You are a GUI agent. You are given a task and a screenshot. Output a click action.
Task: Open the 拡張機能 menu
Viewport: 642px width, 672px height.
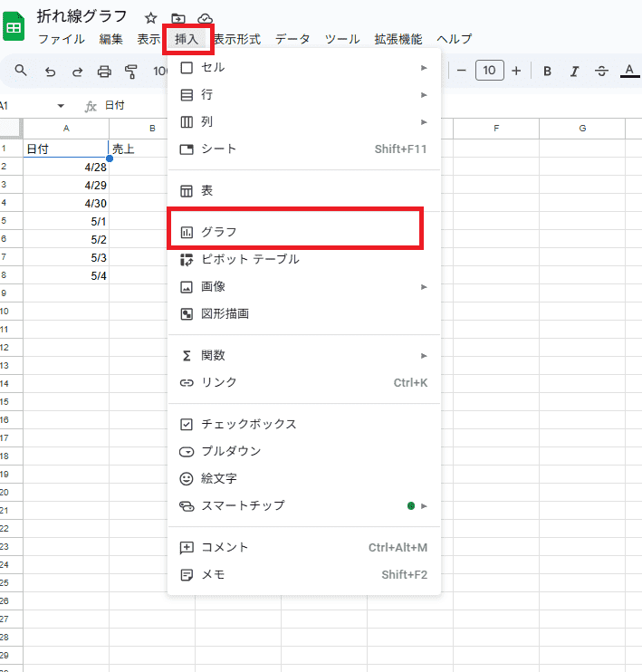pyautogui.click(x=398, y=39)
